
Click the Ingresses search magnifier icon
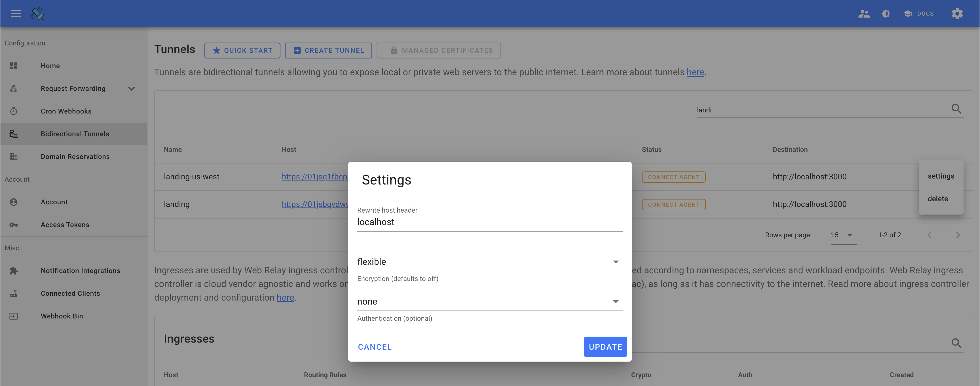click(x=956, y=343)
